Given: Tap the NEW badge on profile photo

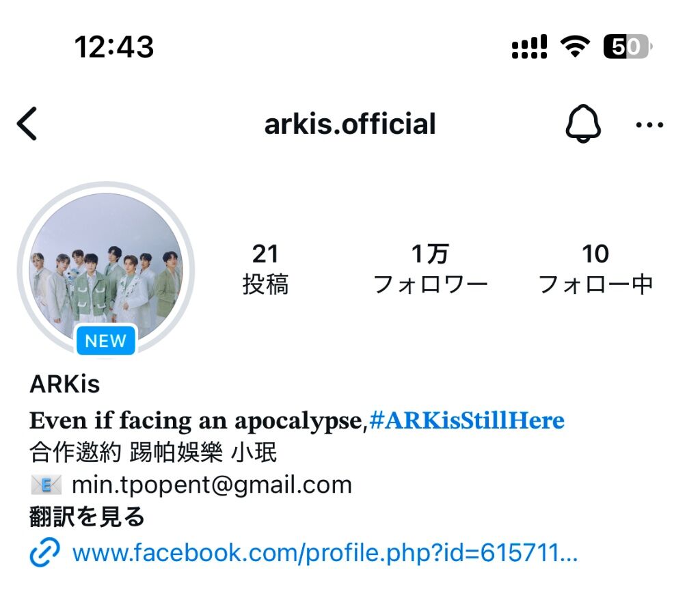Looking at the screenshot, I should coord(106,341).
